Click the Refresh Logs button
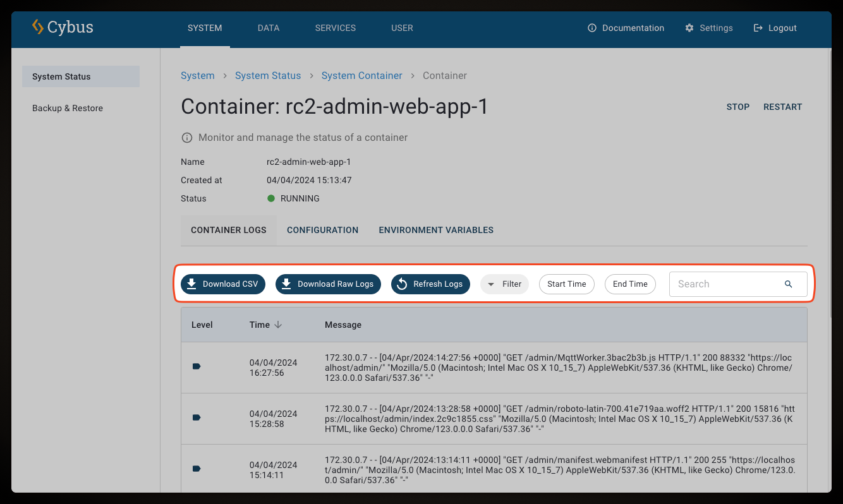 pos(430,284)
